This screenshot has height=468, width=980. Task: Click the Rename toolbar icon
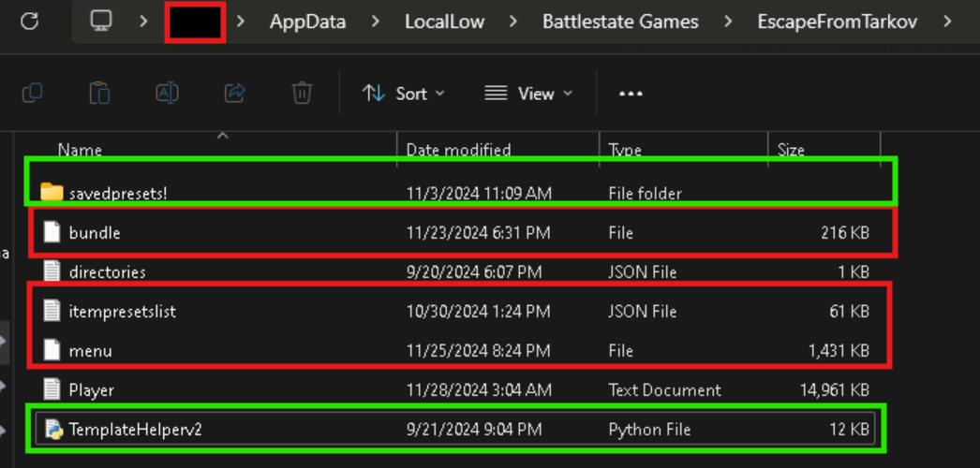[x=167, y=93]
